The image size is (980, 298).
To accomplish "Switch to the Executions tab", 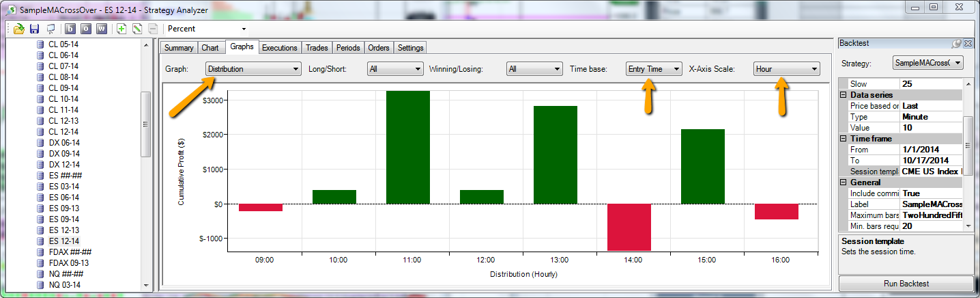I will (x=280, y=48).
